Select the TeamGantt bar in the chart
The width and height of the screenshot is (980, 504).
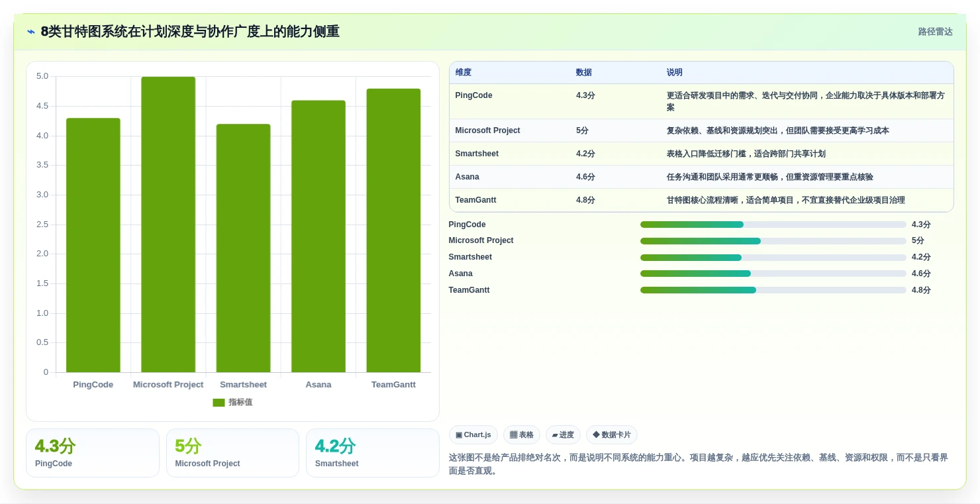click(x=393, y=230)
